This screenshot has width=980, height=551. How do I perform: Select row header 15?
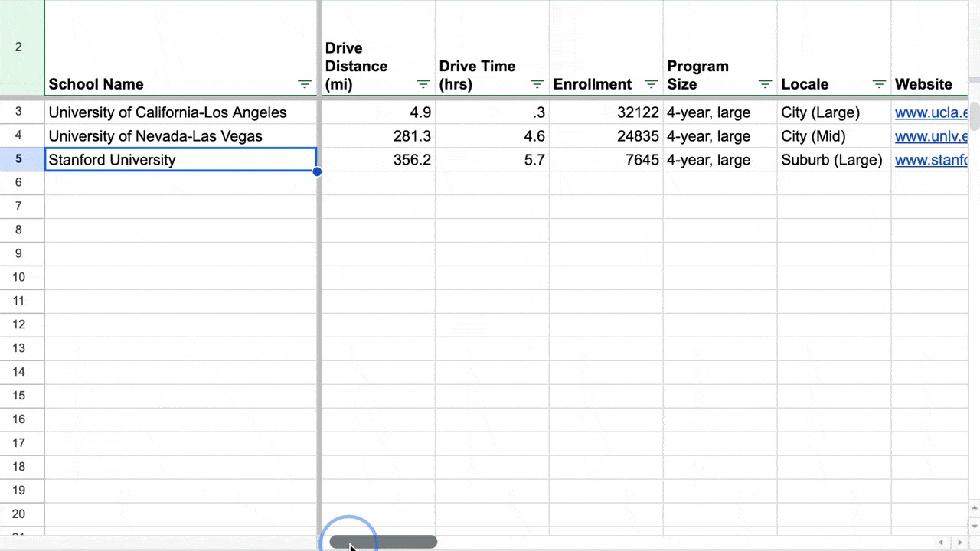point(22,396)
